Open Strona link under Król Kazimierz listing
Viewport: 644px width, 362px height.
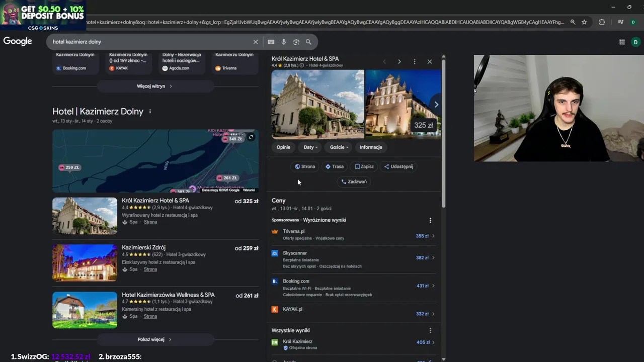click(150, 222)
